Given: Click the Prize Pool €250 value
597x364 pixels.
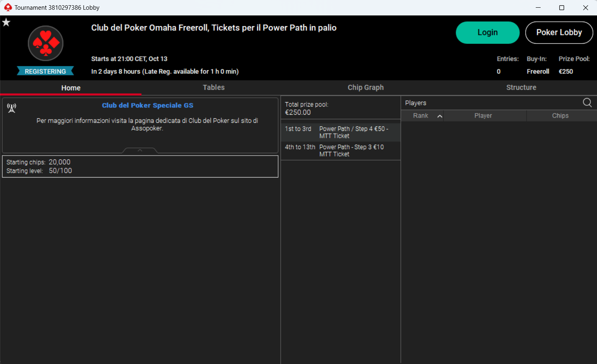Looking at the screenshot, I should (566, 71).
